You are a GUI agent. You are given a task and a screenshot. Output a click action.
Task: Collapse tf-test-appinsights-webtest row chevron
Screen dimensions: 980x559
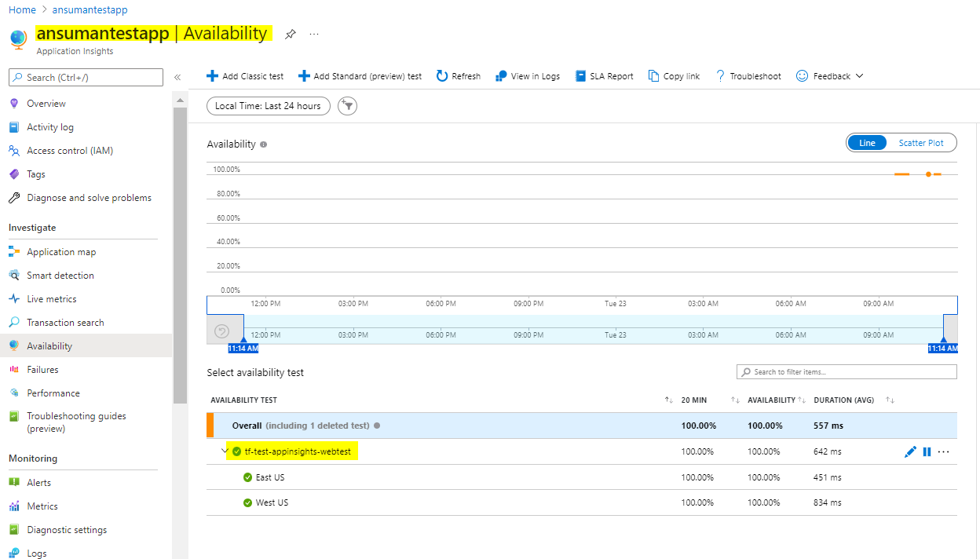225,451
